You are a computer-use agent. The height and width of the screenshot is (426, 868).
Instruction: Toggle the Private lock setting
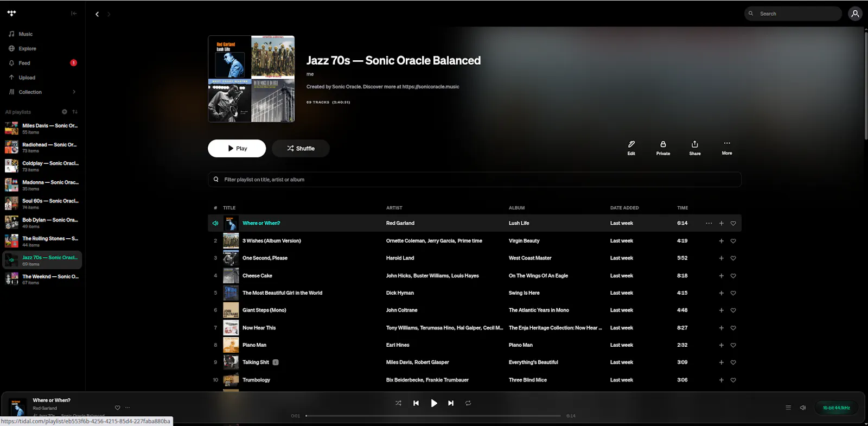coord(663,148)
